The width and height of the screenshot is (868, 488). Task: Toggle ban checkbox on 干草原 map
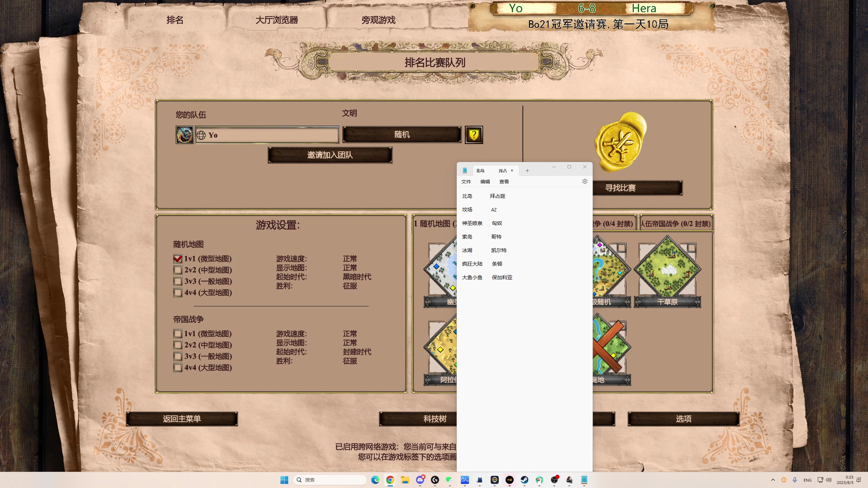coord(691,248)
